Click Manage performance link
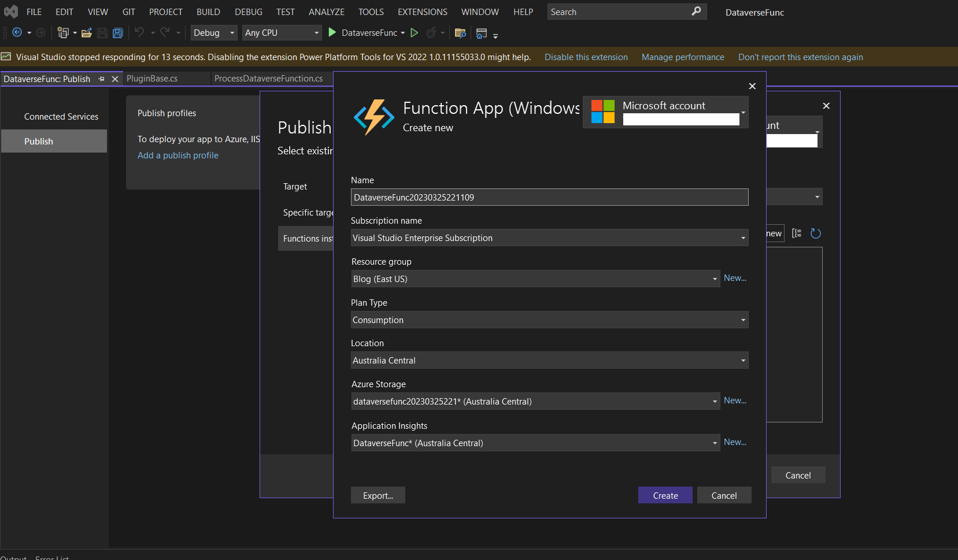The image size is (958, 560). point(683,57)
